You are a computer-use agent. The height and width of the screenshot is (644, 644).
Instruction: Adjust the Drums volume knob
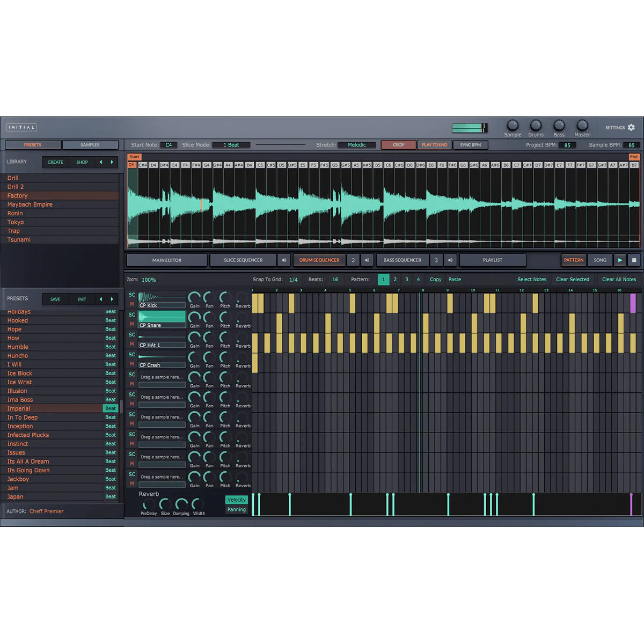point(536,126)
